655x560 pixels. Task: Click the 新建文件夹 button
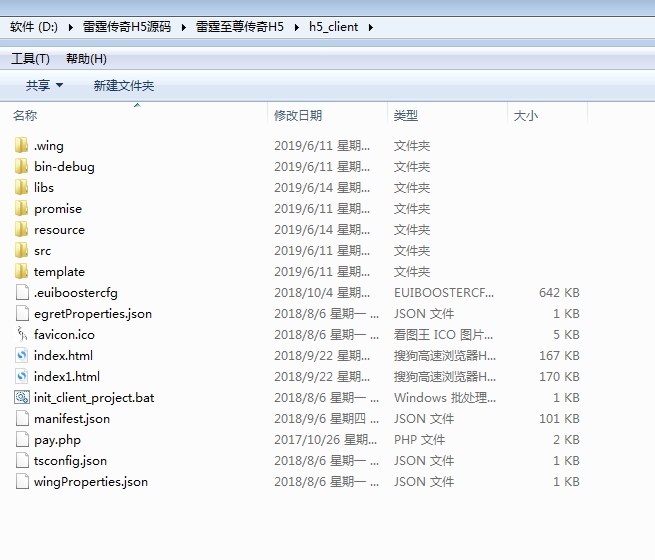pyautogui.click(x=124, y=86)
